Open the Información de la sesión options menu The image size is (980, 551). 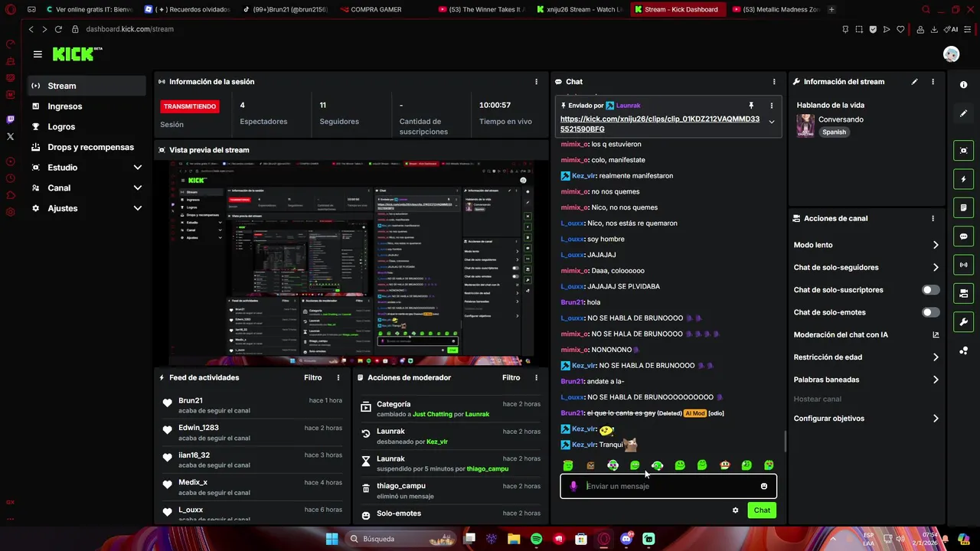click(x=536, y=81)
